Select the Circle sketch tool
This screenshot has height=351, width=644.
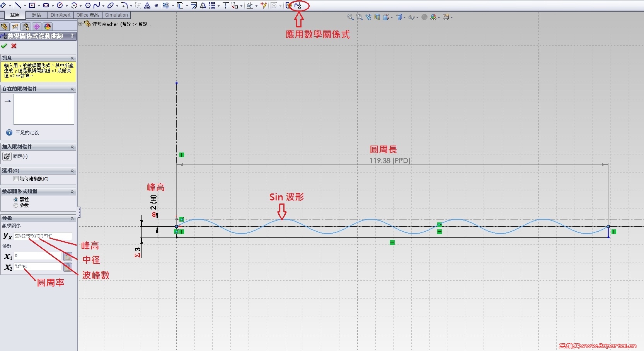(60, 5)
